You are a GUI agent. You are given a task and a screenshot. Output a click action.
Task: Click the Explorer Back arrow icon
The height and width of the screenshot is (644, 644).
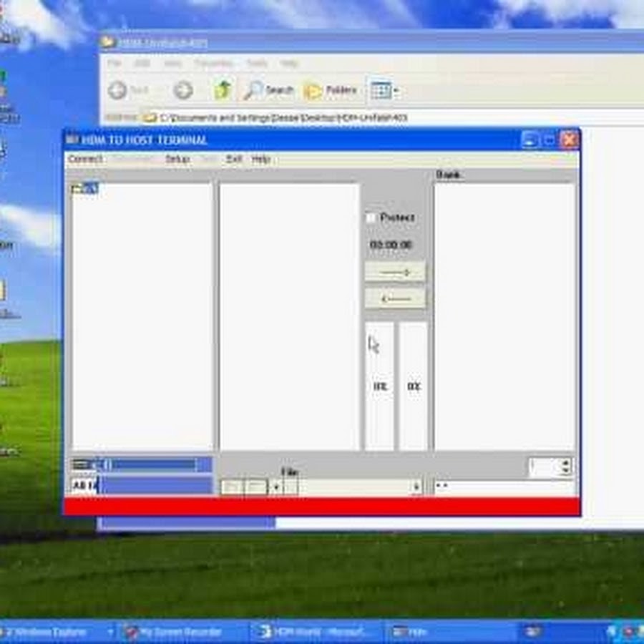(x=118, y=90)
